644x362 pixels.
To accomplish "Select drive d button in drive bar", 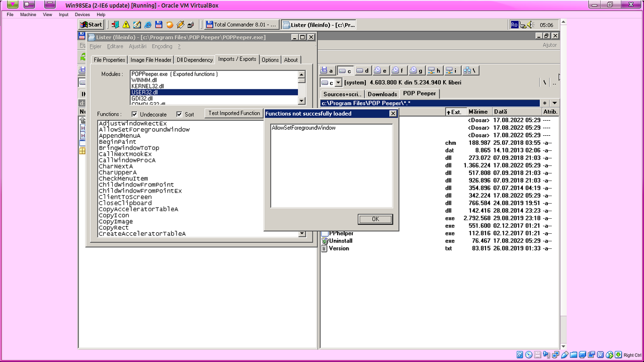I will pos(363,70).
